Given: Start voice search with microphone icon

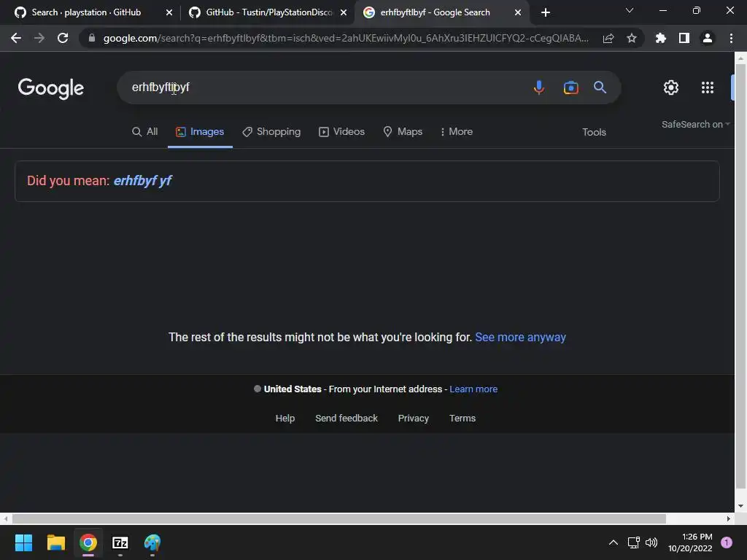Looking at the screenshot, I should (539, 87).
